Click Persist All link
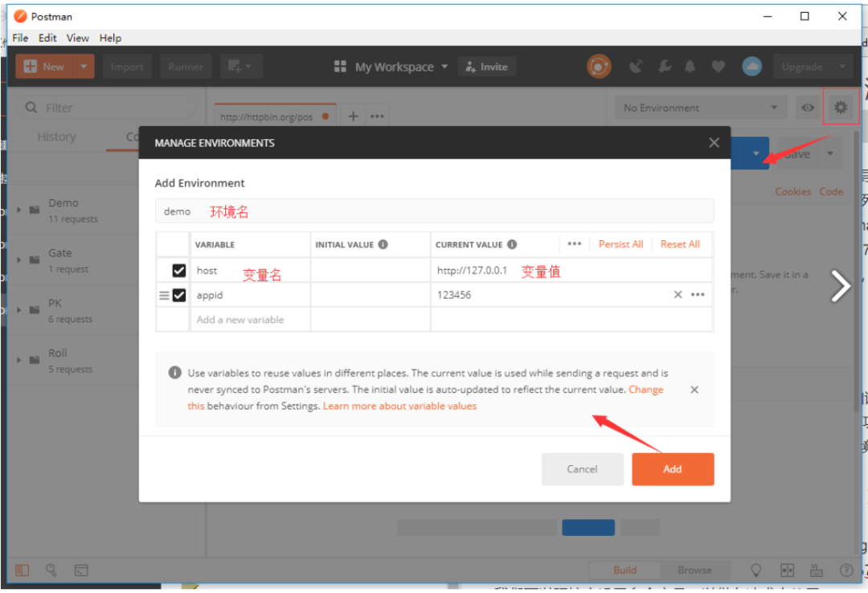 point(620,244)
